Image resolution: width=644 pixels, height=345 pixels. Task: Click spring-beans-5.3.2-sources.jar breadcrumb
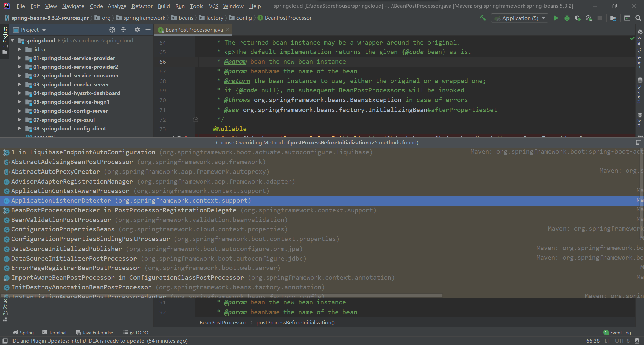47,18
